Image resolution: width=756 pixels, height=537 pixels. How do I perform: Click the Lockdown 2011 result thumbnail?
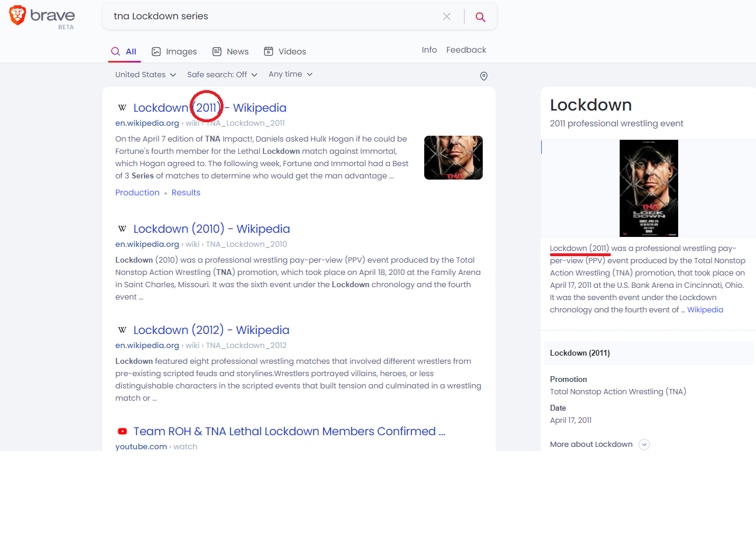(453, 157)
